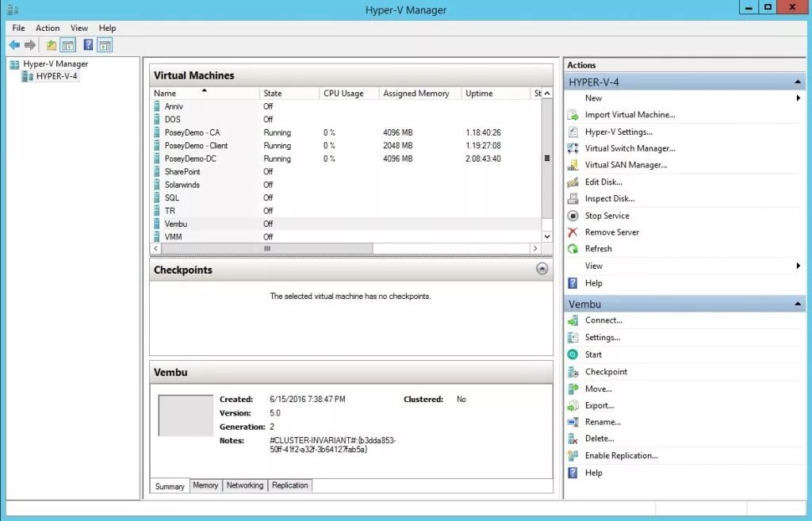This screenshot has height=521, width=812.
Task: Expand the View submenu arrow in Actions
Action: 798,266
